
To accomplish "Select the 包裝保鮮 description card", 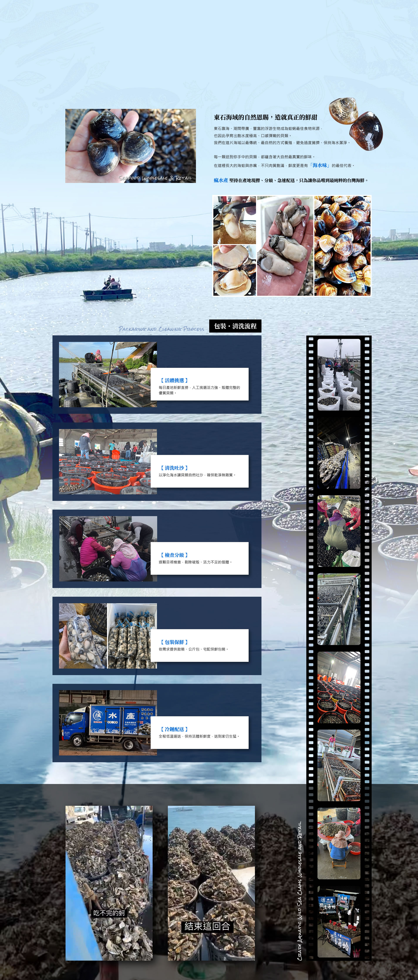I will (x=199, y=645).
